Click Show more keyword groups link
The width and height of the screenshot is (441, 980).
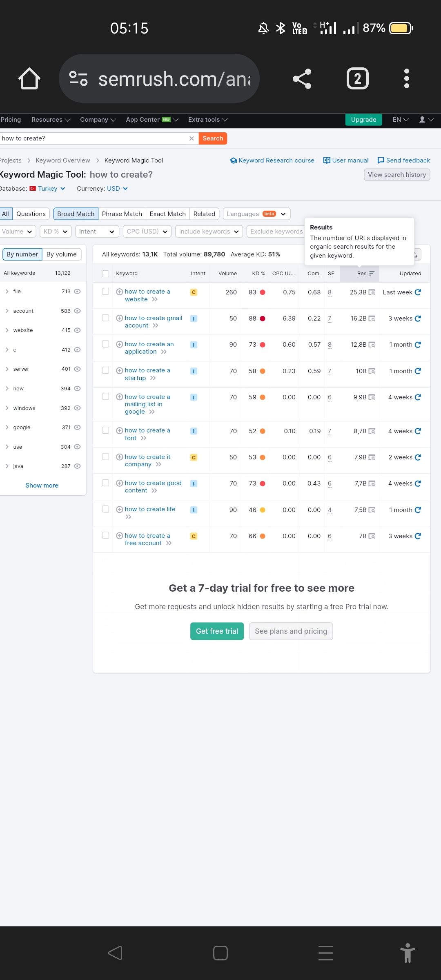42,486
